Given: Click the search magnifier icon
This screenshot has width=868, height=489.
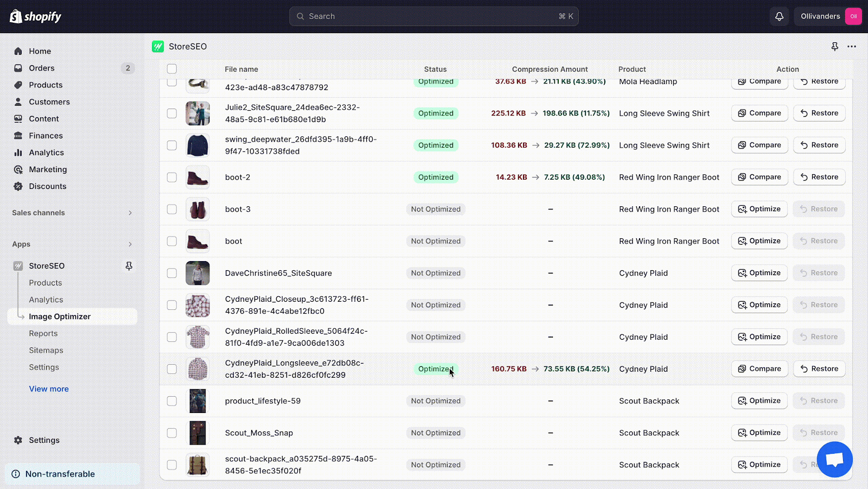Looking at the screenshot, I should pyautogui.click(x=300, y=16).
